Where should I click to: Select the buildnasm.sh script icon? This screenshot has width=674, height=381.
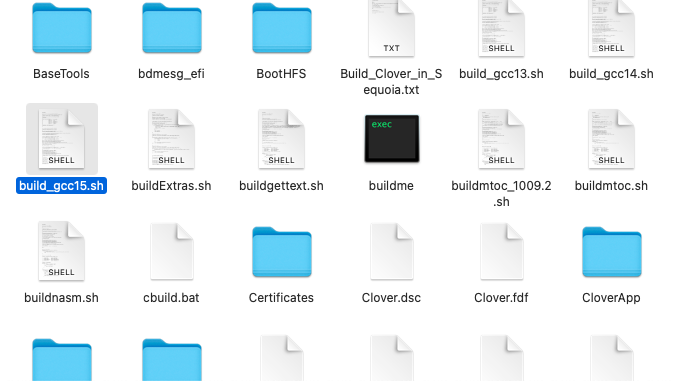click(61, 251)
